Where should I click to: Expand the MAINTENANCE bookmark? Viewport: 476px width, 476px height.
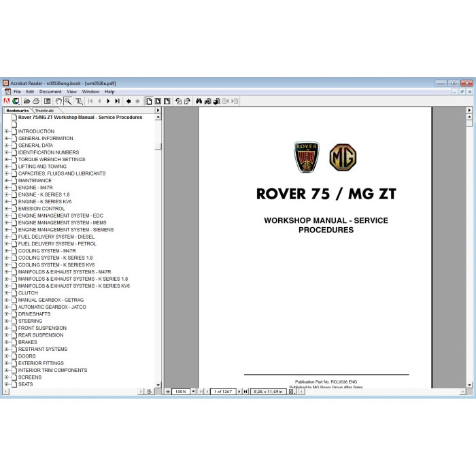click(6, 180)
